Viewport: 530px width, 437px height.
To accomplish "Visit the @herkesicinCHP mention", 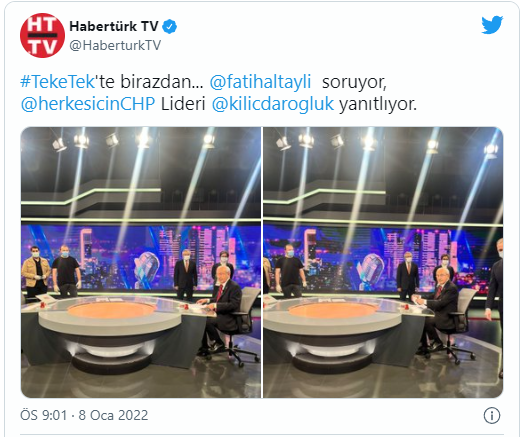I will 88,104.
